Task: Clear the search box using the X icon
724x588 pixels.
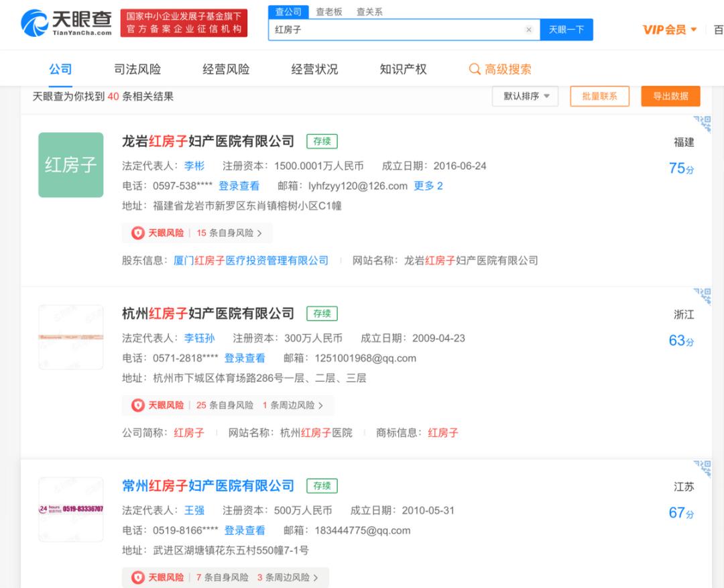Action: [x=529, y=30]
